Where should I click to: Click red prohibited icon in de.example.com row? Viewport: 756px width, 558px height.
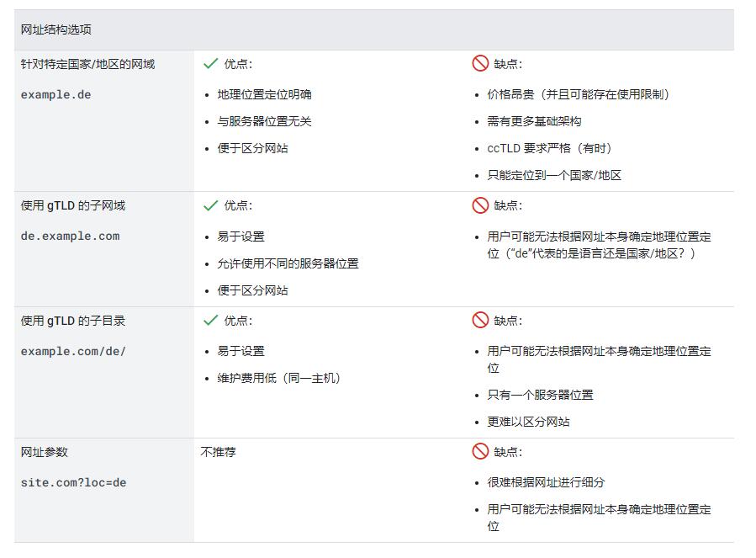coord(480,205)
